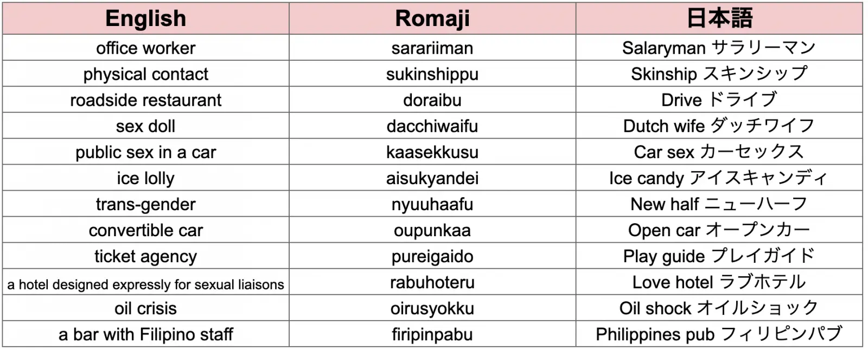The height and width of the screenshot is (350, 868).
Task: Click the 'rabuhoteru' cell
Action: pyautogui.click(x=432, y=282)
